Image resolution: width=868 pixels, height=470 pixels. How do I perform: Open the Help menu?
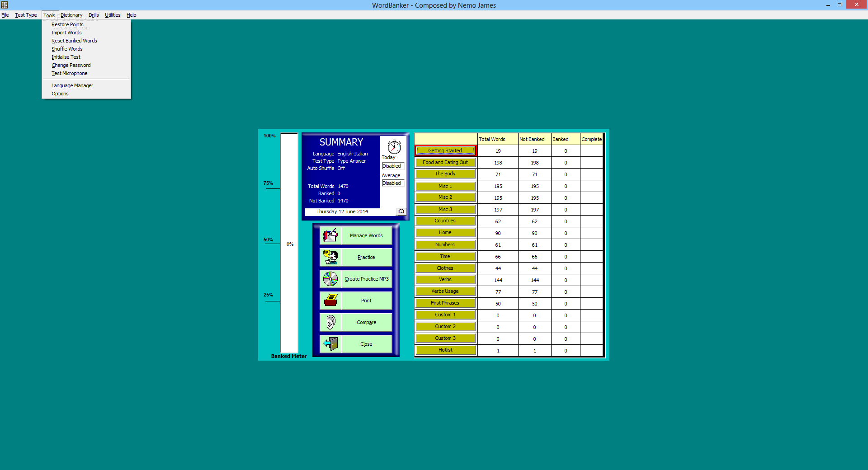pos(131,15)
